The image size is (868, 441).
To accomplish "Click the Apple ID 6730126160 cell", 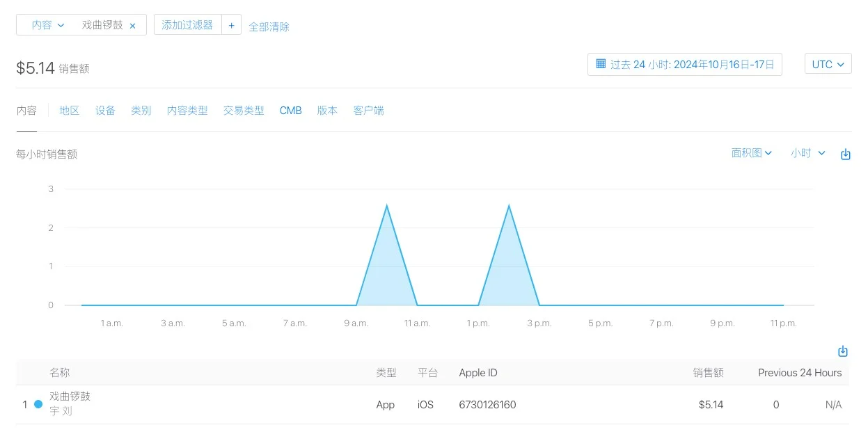I will (487, 404).
